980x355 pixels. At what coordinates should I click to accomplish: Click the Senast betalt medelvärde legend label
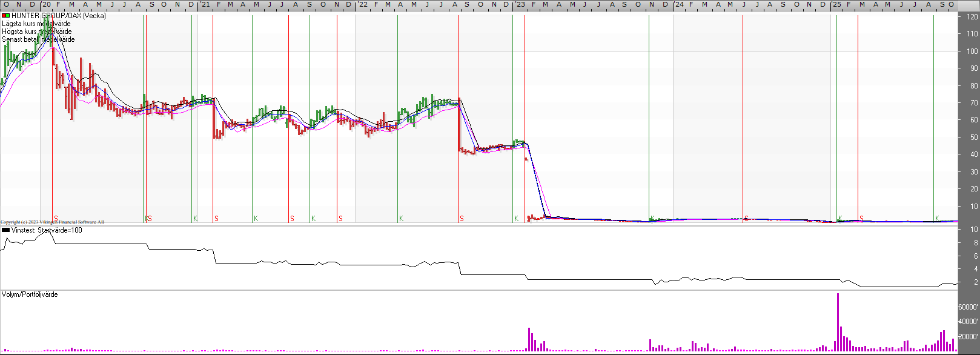point(39,39)
